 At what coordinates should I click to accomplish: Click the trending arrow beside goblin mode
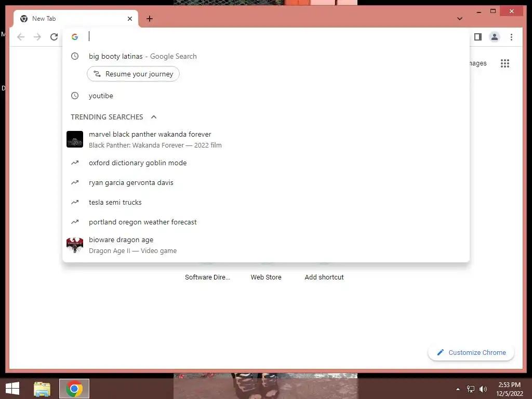[75, 163]
